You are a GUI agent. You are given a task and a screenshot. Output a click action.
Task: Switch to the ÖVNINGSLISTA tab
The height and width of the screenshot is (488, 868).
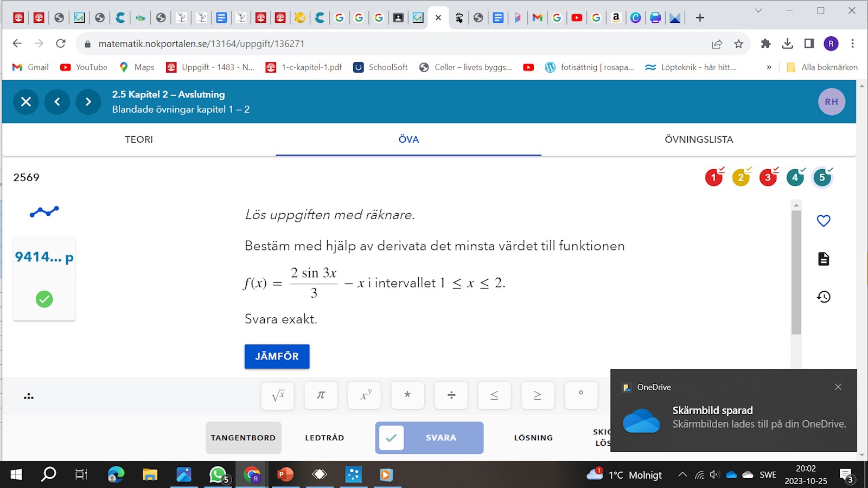point(699,139)
